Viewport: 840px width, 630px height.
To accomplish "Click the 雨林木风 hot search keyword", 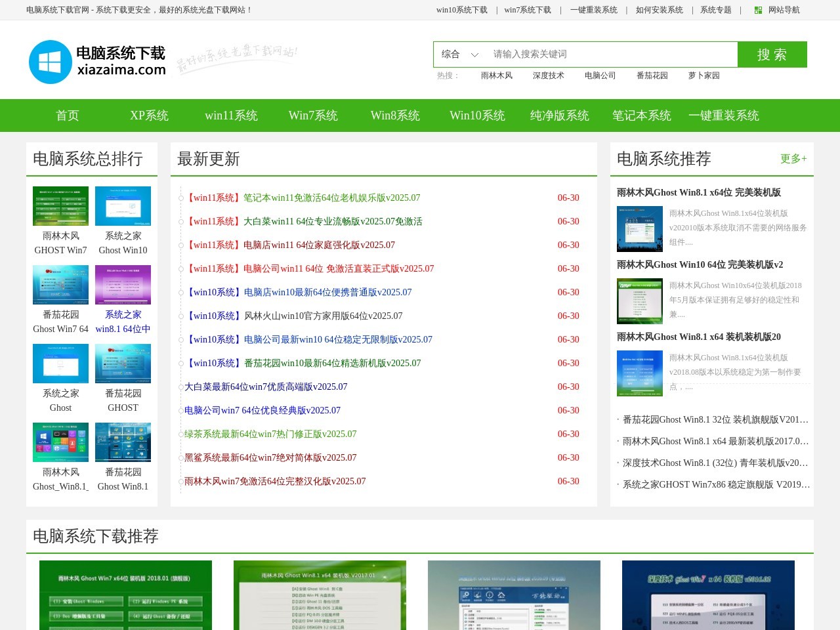I will point(497,75).
